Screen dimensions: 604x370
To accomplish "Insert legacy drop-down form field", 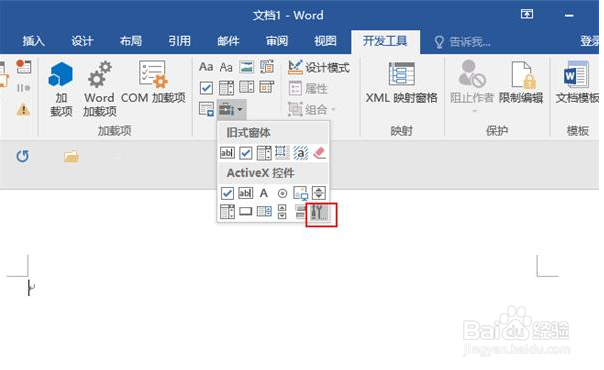I will coord(264,153).
